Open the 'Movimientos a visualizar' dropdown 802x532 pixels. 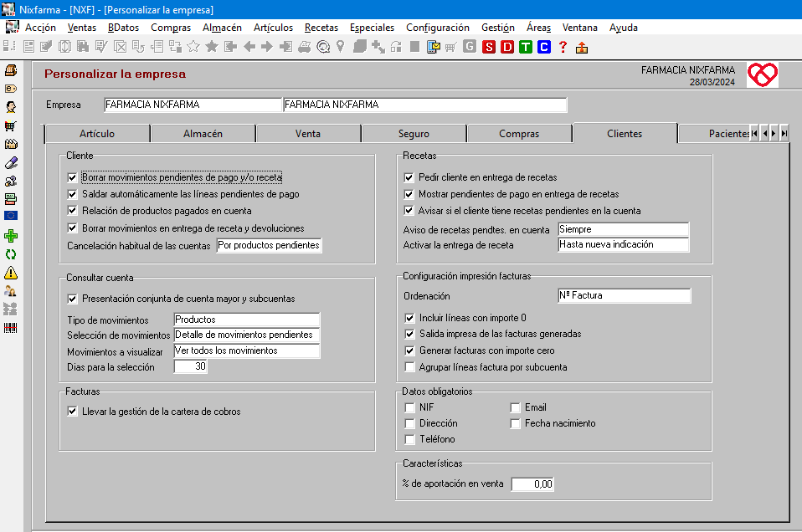(x=246, y=350)
